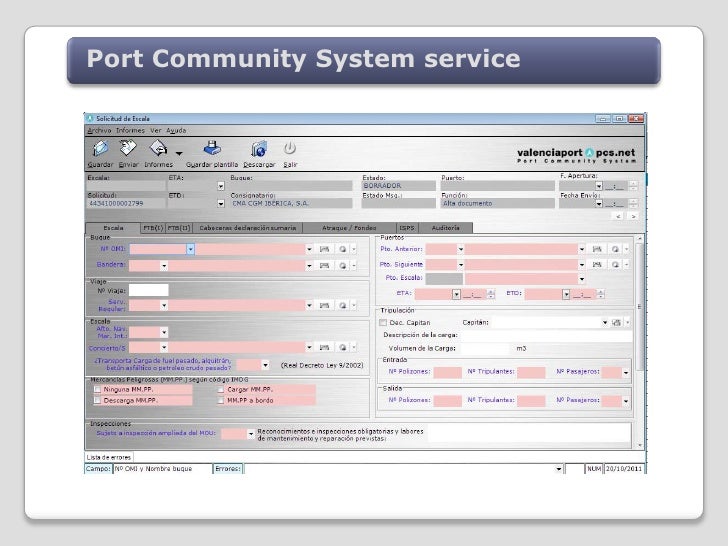Viewport: 728px width, 546px height.
Task: Open the ETA date dropdown in header
Action: 221,186
